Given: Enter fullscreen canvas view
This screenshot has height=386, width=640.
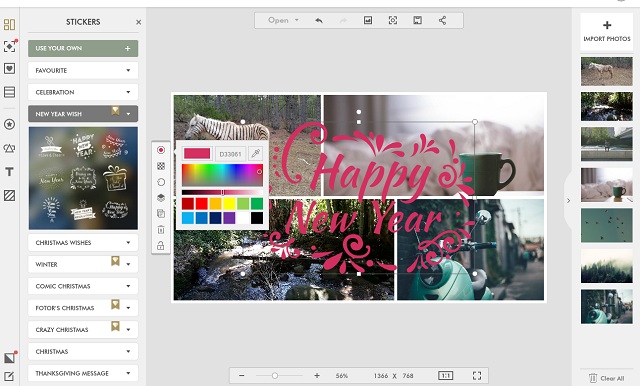Looking at the screenshot, I should click(x=477, y=375).
